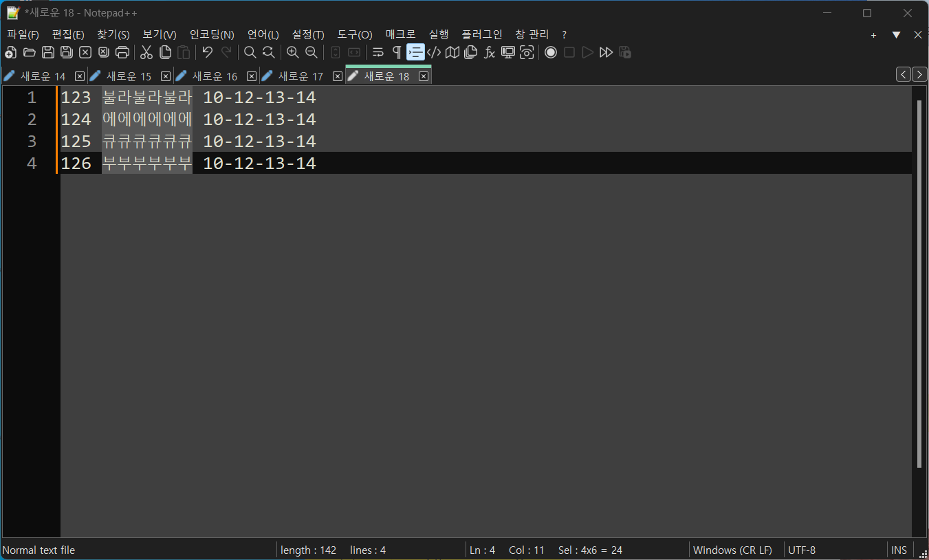Close the 새로운 17 tab
929x560 pixels.
click(x=338, y=76)
